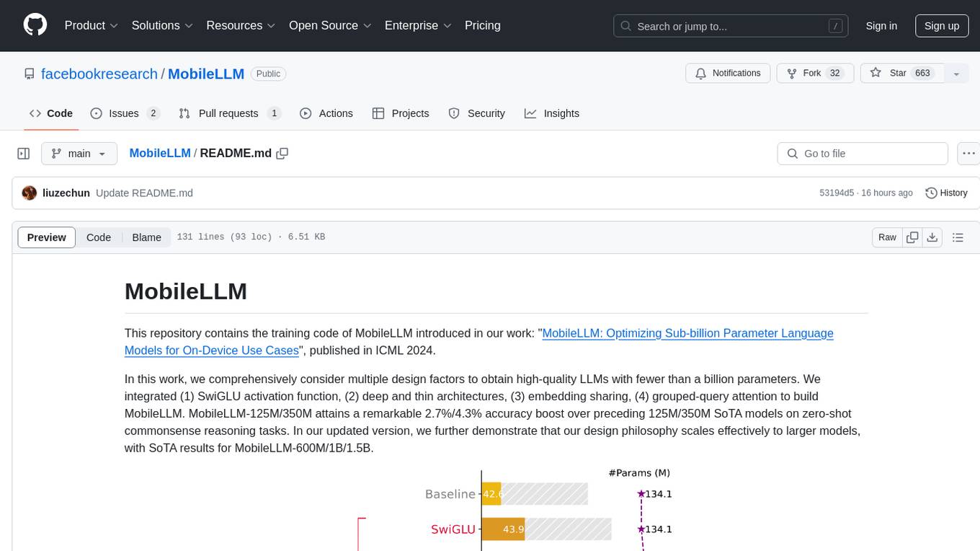Image resolution: width=980 pixels, height=551 pixels.
Task: Copy the README.md file path
Action: coord(282,153)
